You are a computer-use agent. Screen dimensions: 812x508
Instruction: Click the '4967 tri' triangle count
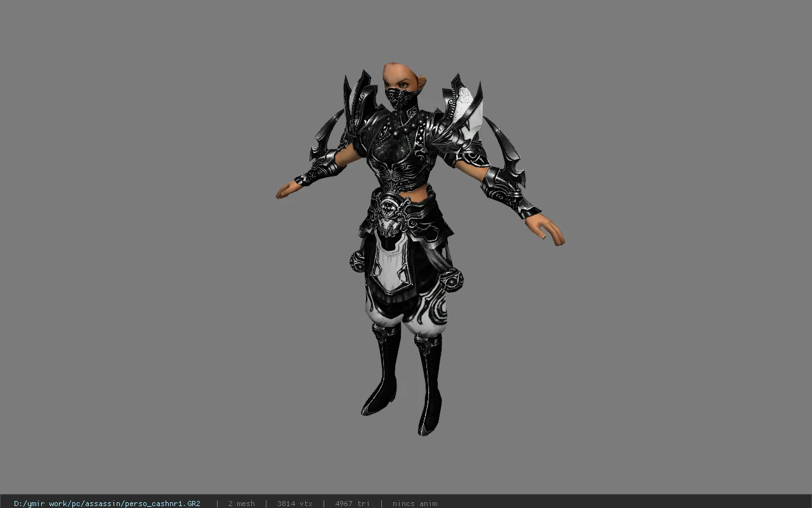[x=352, y=504]
